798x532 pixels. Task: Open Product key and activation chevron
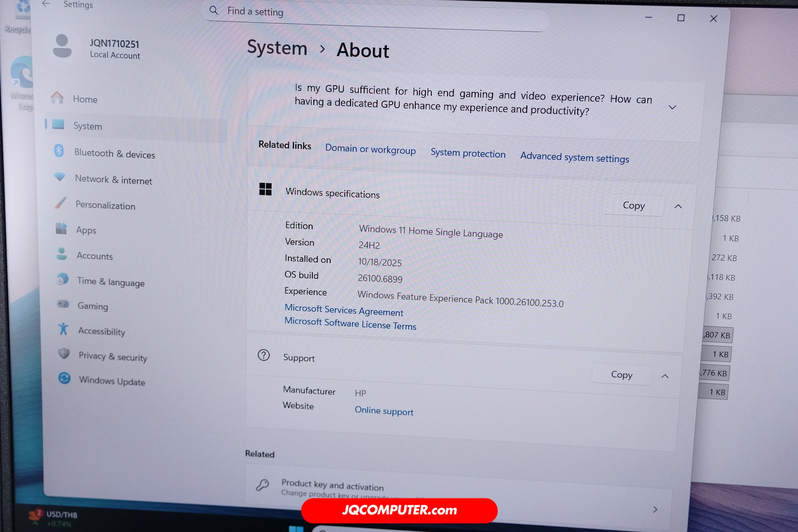pos(655,509)
